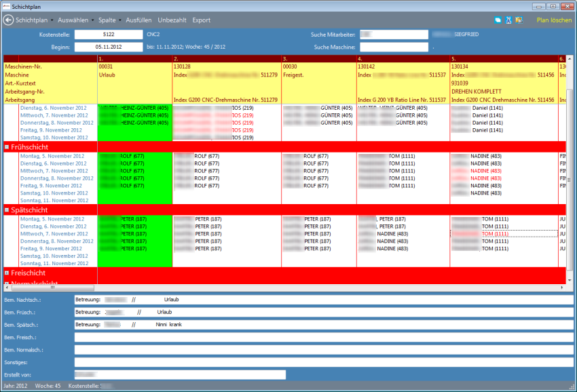Click machine number "00030"
Image resolution: width=577 pixels, height=392 pixels.
[x=290, y=66]
